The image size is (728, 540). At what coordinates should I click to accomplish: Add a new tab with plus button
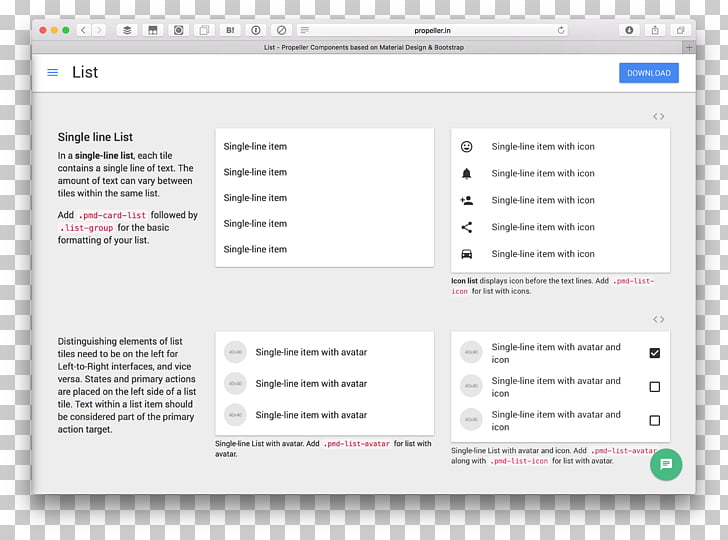pos(689,47)
